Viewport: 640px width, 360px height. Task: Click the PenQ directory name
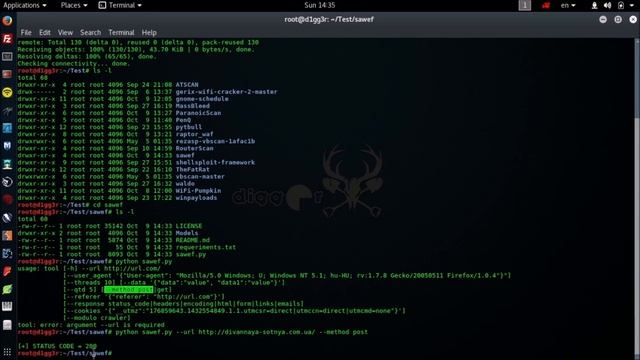[x=183, y=120]
